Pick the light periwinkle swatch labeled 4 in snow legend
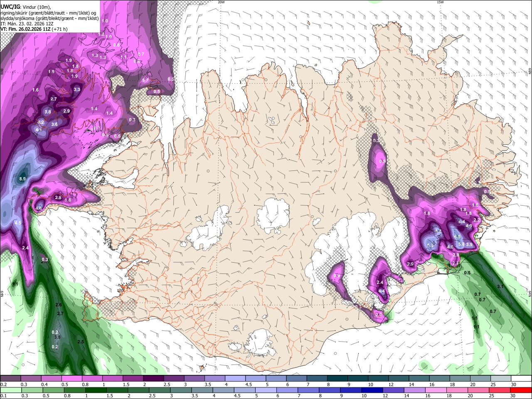The image size is (532, 399). coord(235,378)
